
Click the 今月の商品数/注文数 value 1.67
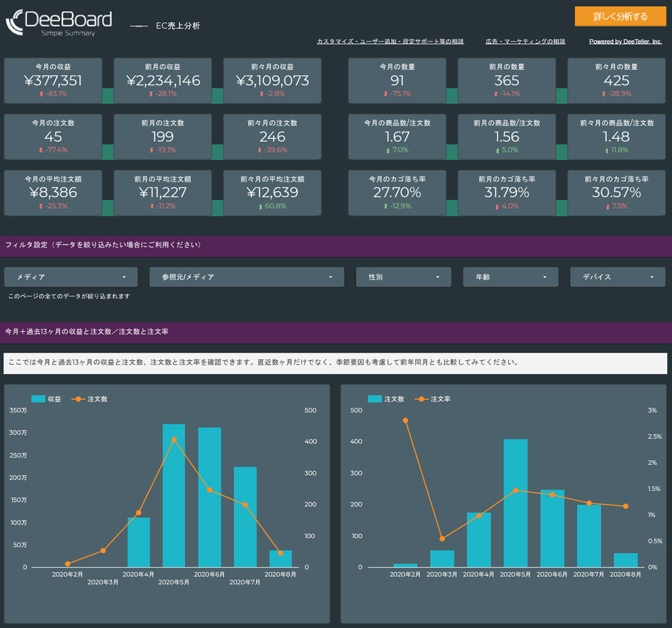point(397,136)
